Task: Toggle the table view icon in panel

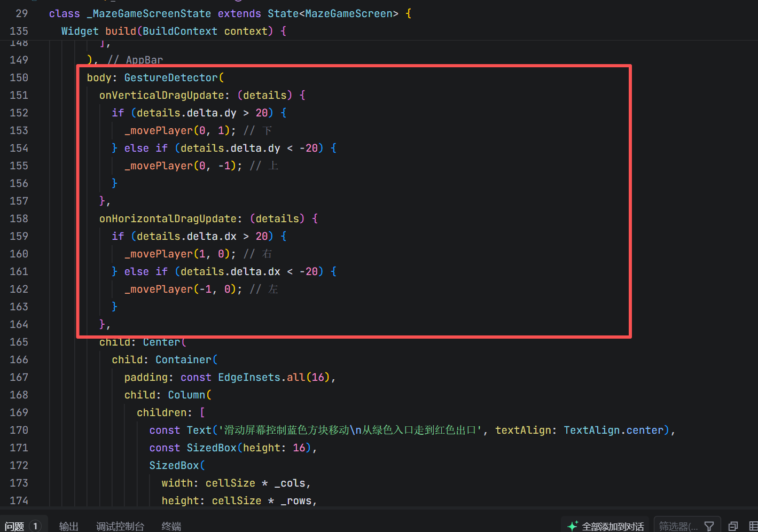Action: tap(753, 526)
